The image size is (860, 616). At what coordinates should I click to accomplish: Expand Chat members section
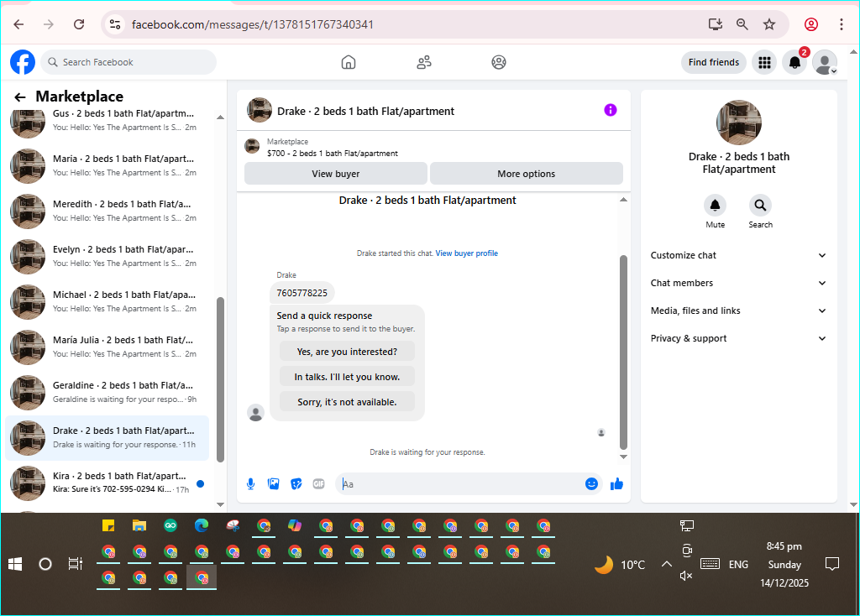pos(738,283)
